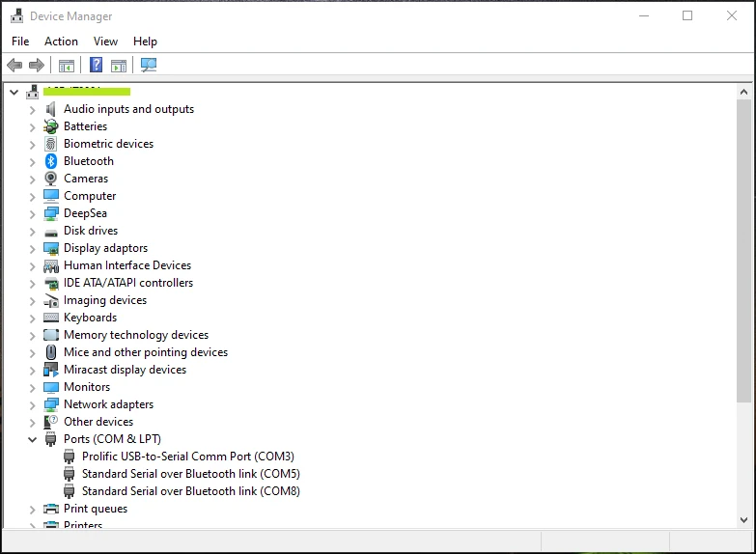
Task: Click the Cameras webcam icon
Action: tap(50, 179)
